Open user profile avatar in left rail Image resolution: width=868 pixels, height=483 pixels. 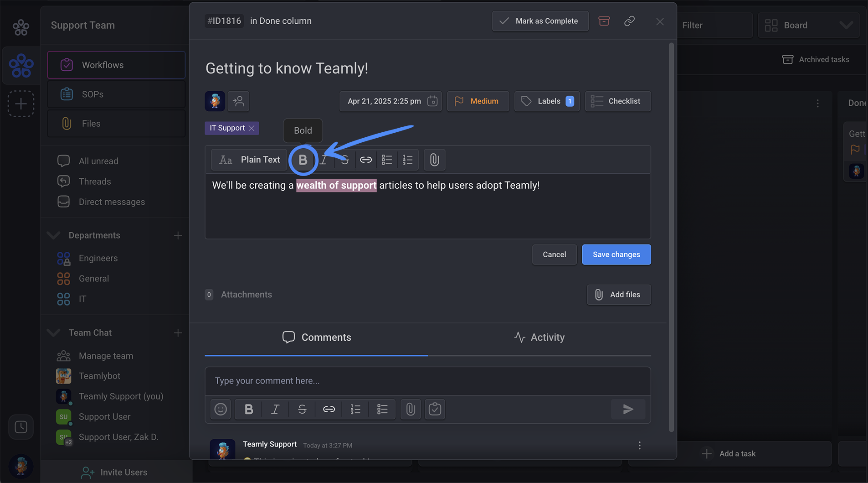[x=21, y=466]
